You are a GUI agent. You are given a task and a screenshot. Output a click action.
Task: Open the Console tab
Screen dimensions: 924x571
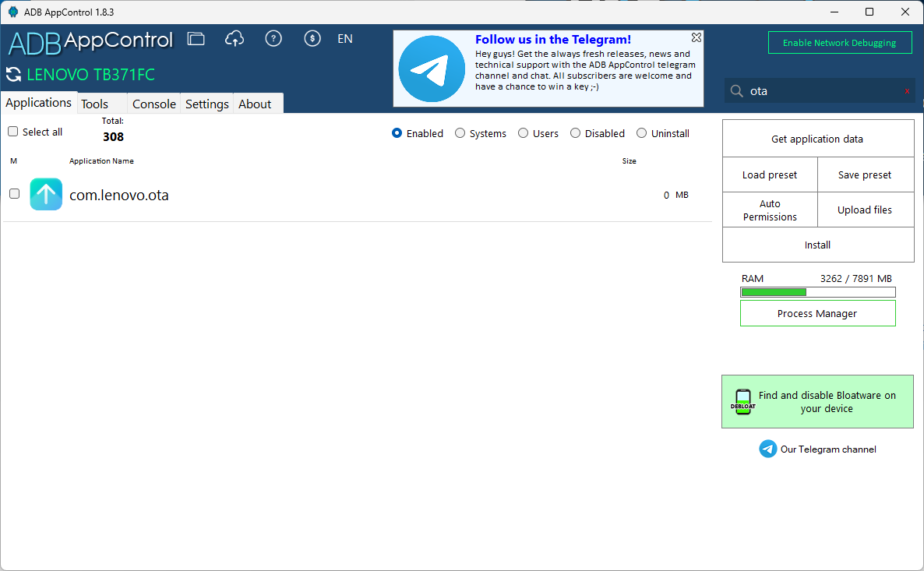click(x=153, y=104)
